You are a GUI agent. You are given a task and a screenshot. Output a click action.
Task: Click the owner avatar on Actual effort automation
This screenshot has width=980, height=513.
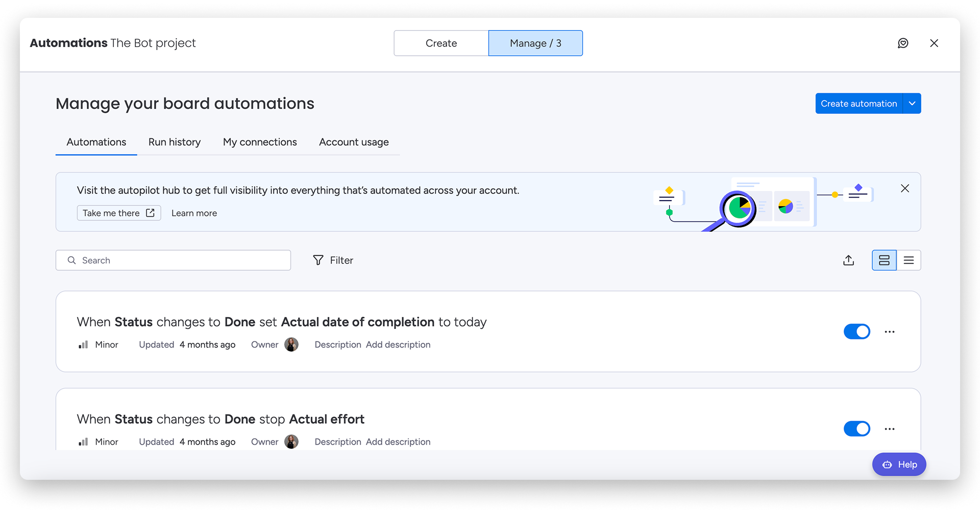(291, 442)
